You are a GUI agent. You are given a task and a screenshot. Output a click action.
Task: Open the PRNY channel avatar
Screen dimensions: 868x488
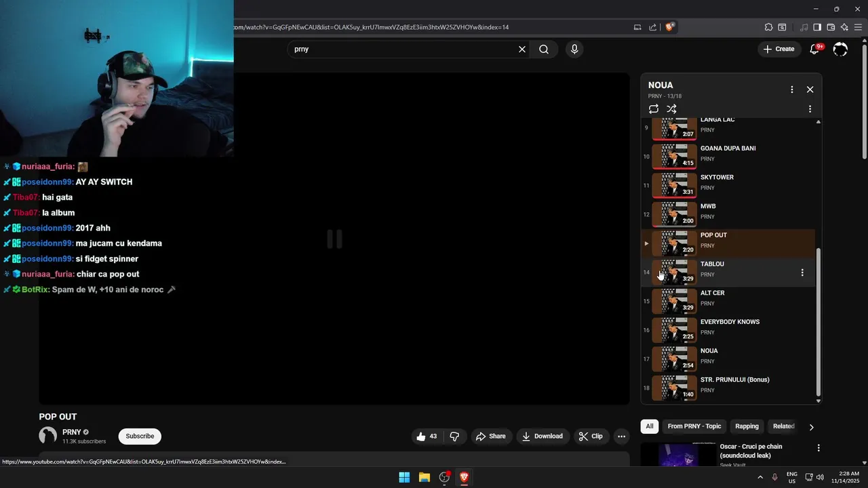coord(47,436)
